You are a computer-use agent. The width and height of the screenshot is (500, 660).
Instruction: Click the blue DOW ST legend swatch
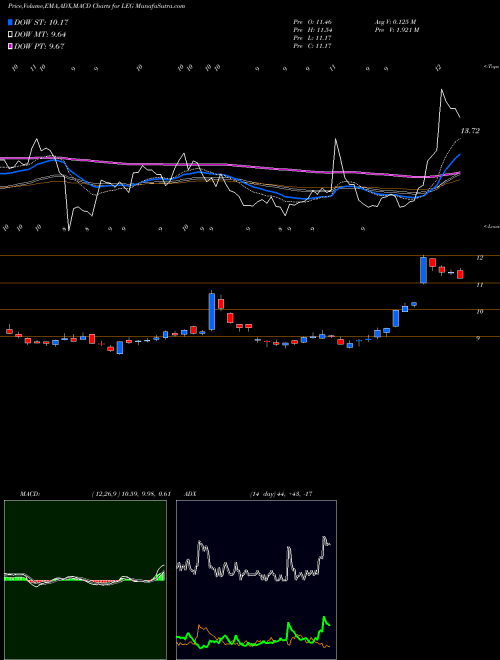click(10, 22)
